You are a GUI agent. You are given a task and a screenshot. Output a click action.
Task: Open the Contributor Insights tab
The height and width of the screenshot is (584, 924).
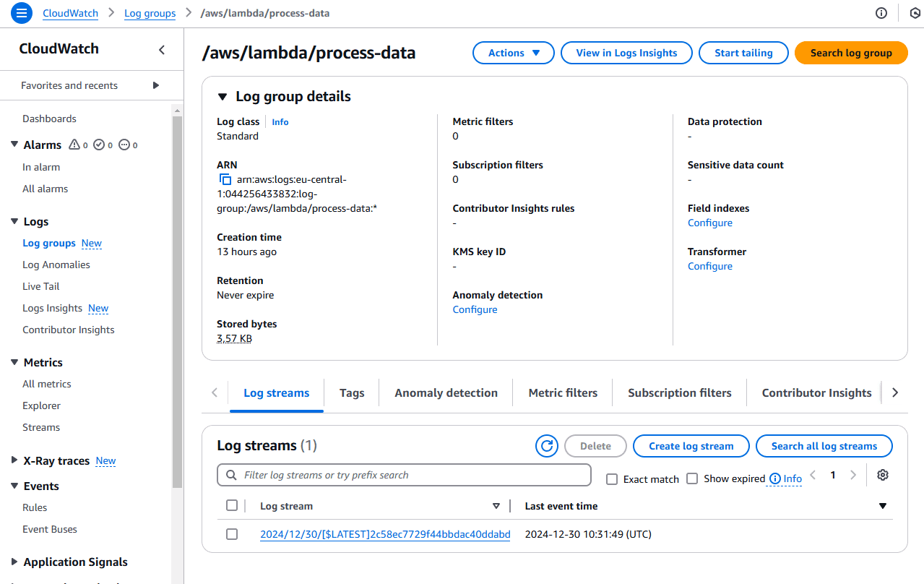pos(816,393)
